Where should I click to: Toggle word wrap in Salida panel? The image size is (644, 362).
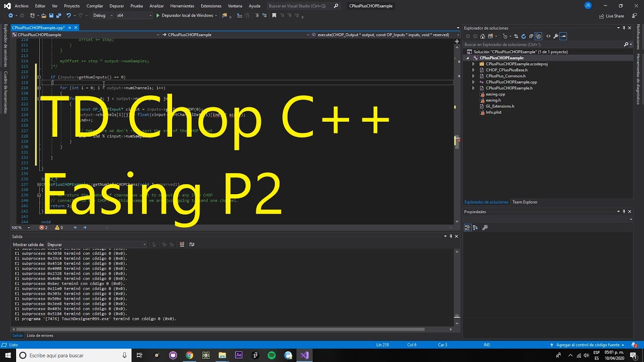[192, 244]
